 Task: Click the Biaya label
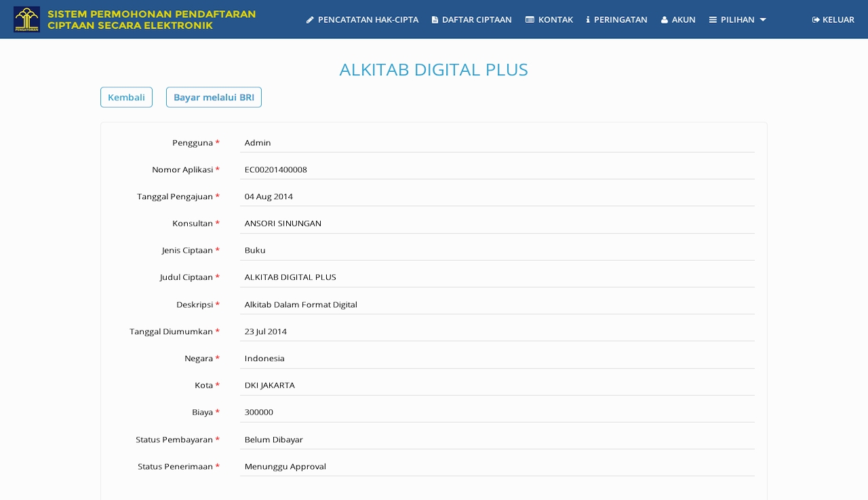[205, 412]
